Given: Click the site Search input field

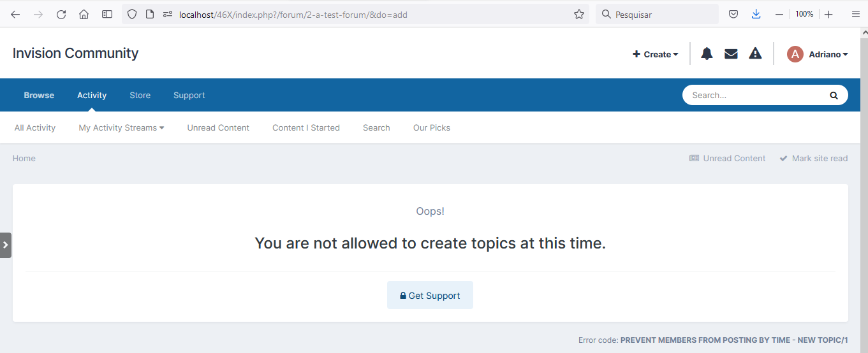Looking at the screenshot, I should pos(753,96).
